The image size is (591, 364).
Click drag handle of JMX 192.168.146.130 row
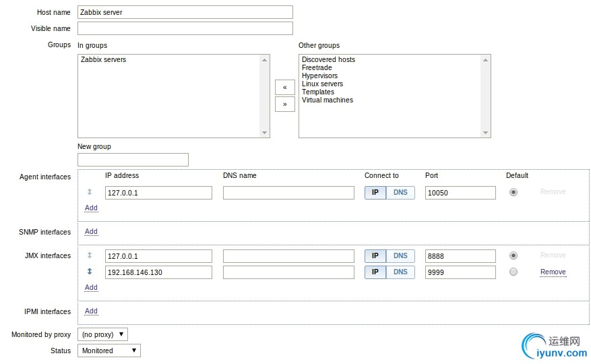tap(90, 271)
